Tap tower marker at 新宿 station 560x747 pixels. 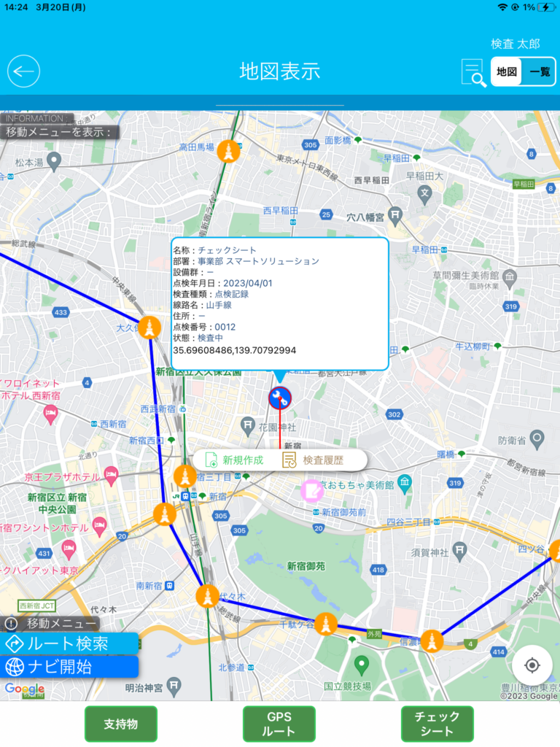[x=165, y=515]
